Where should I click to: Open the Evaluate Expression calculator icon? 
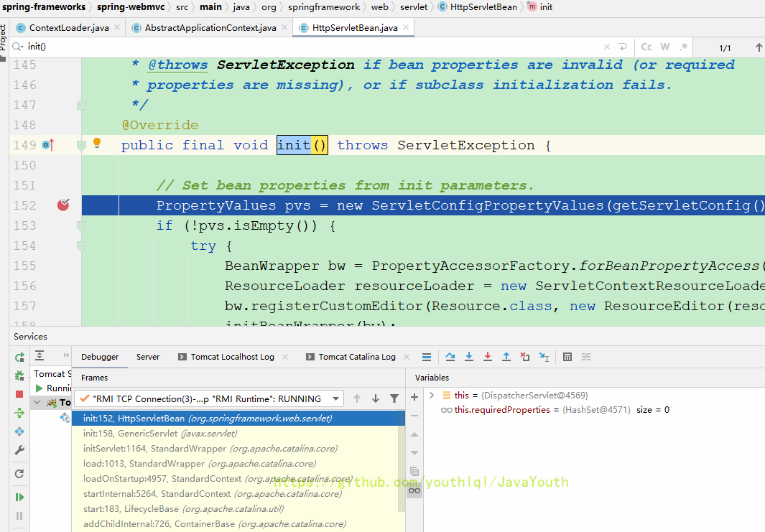click(567, 357)
